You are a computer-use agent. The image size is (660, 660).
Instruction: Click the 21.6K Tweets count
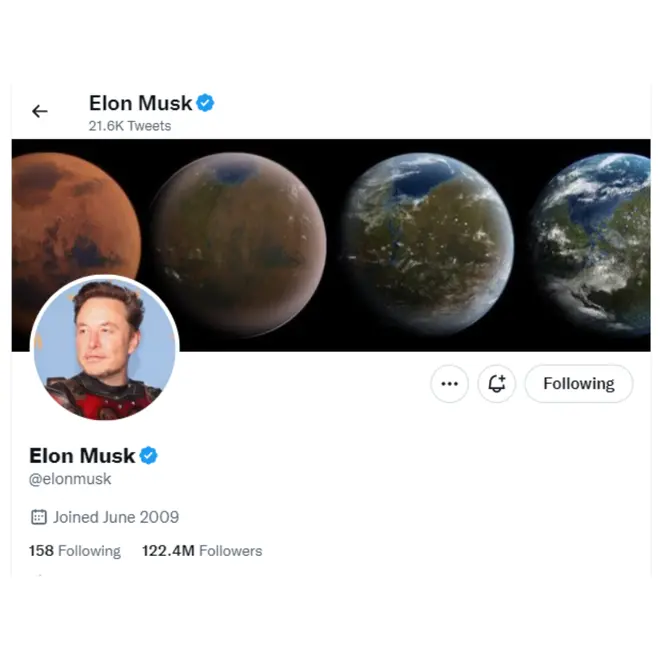[130, 126]
